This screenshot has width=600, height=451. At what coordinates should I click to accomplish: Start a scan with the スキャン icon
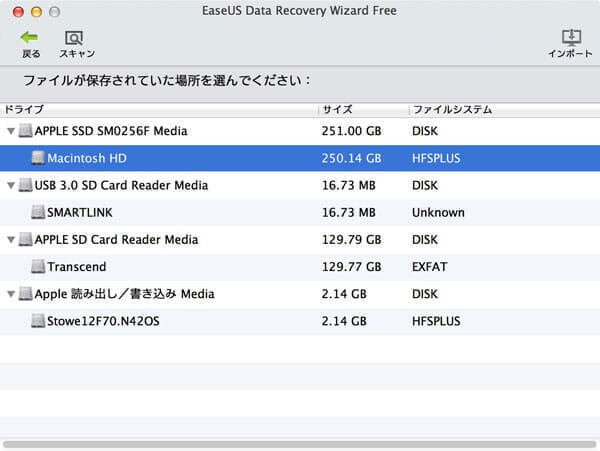74,38
